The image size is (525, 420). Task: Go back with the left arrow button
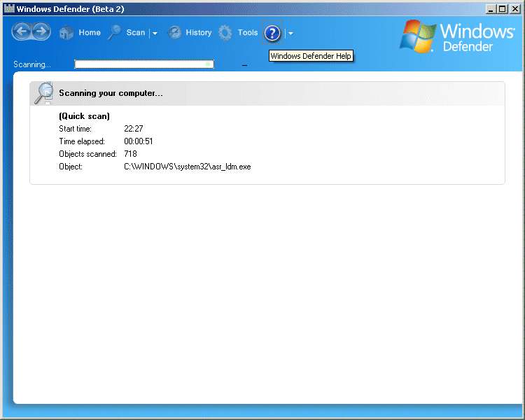click(x=22, y=31)
